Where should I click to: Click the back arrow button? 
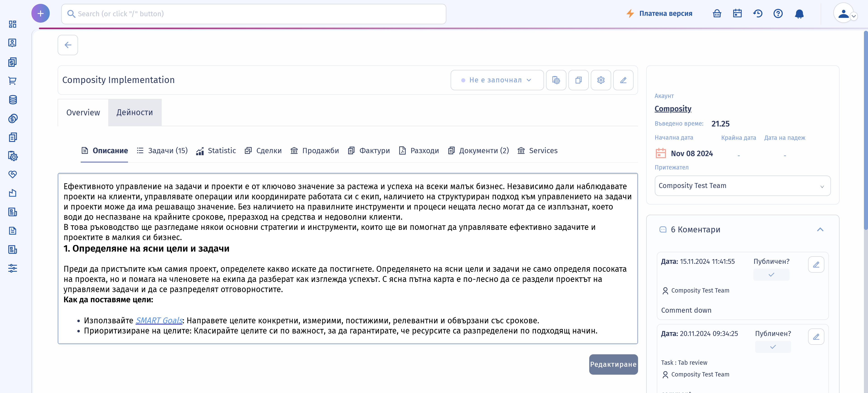point(68,45)
